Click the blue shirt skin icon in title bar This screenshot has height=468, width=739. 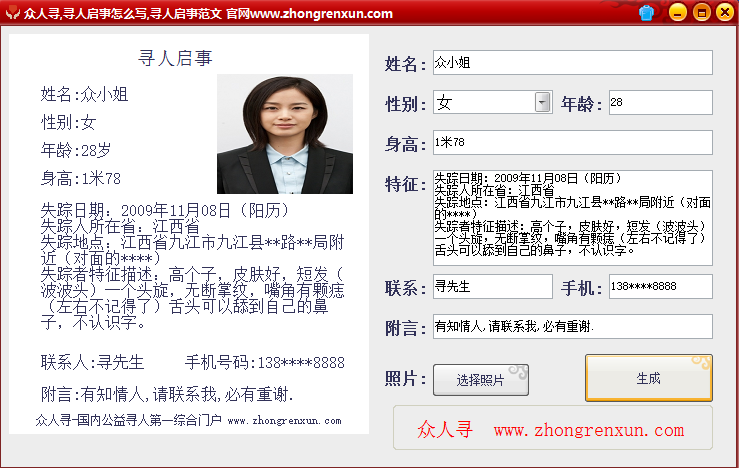[647, 13]
